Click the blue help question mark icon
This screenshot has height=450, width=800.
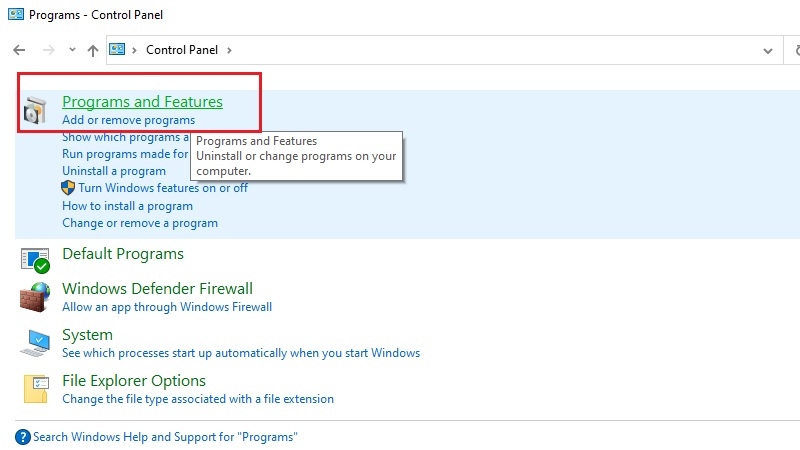point(23,437)
